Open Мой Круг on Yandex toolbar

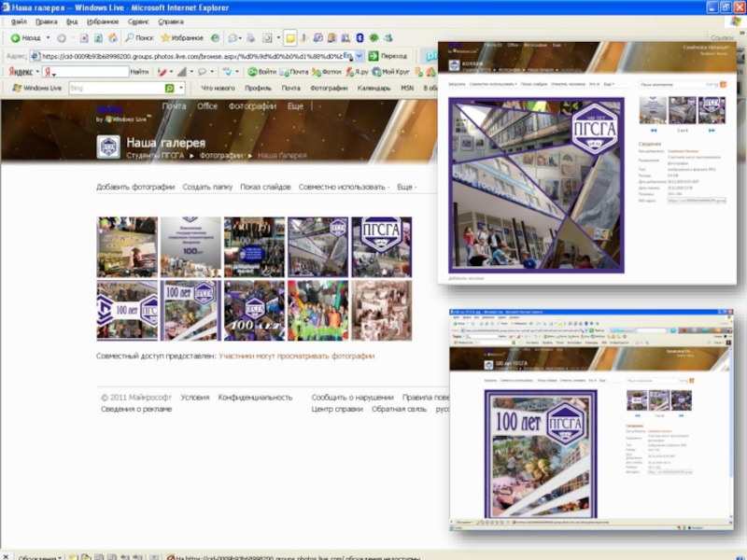point(390,72)
